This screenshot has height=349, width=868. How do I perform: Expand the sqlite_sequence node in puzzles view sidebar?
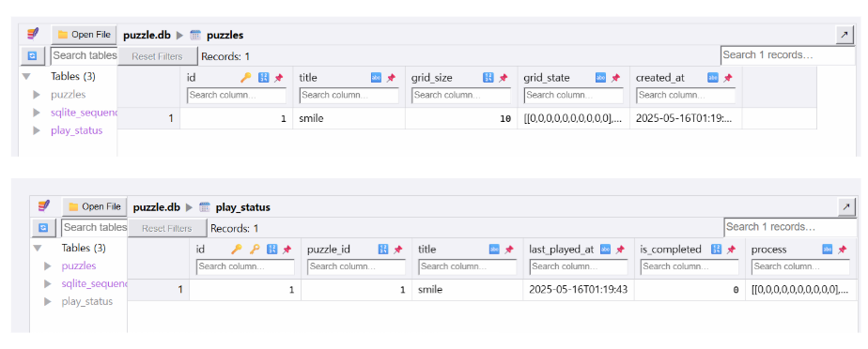[x=37, y=113]
